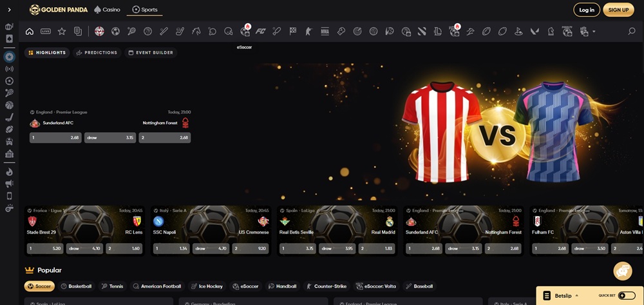Select the golf flag icon
The image size is (644, 305).
coord(518,31)
